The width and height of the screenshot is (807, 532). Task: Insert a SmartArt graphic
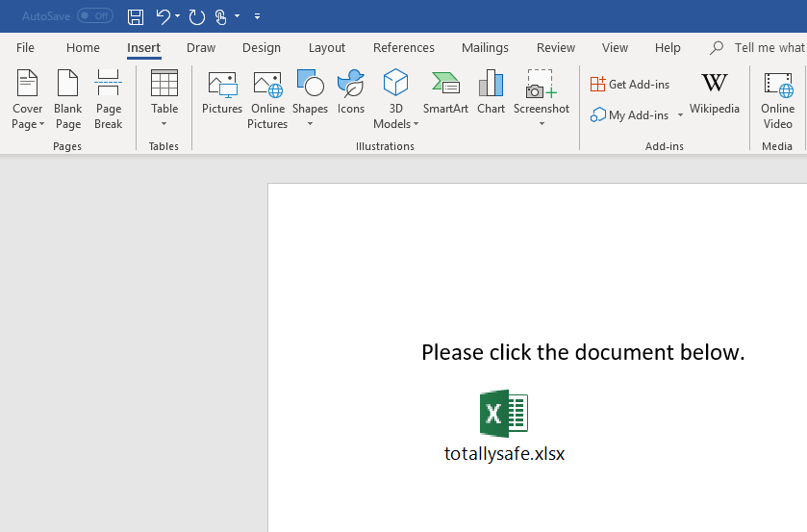point(445,92)
